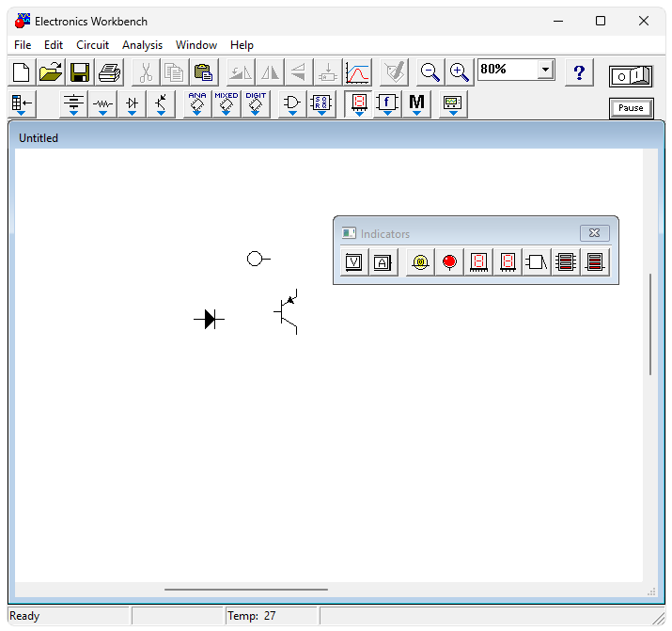The height and width of the screenshot is (631, 672).
Task: Save circuit with floppy disk icon
Action: [x=80, y=72]
